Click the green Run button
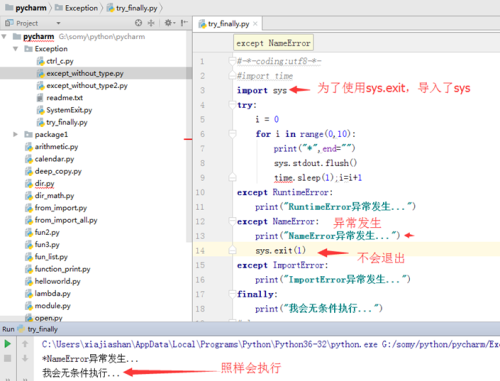Viewport: 500px width, 381px height. point(7,344)
